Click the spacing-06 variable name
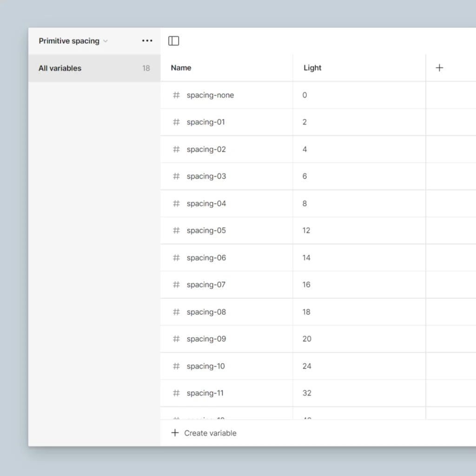This screenshot has width=476, height=476. coord(206,258)
